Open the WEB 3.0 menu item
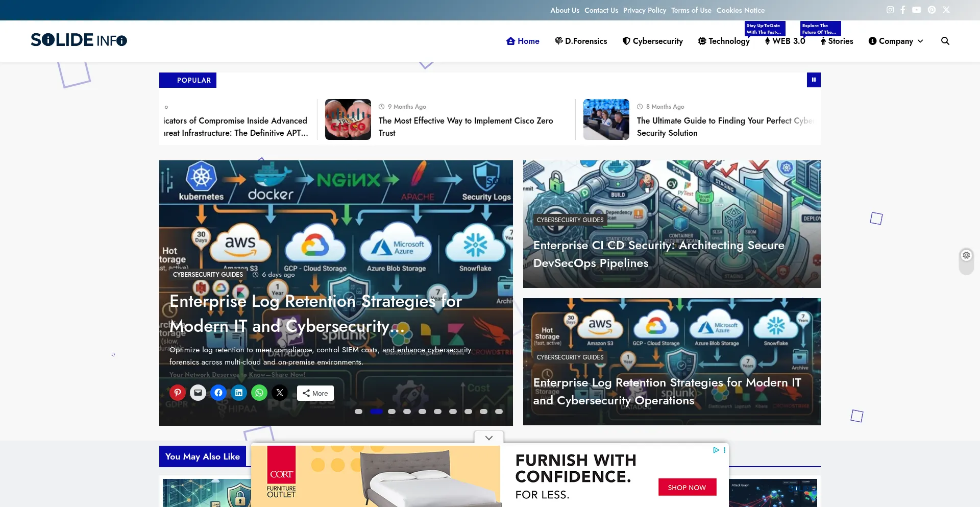The height and width of the screenshot is (507, 980). click(x=785, y=41)
